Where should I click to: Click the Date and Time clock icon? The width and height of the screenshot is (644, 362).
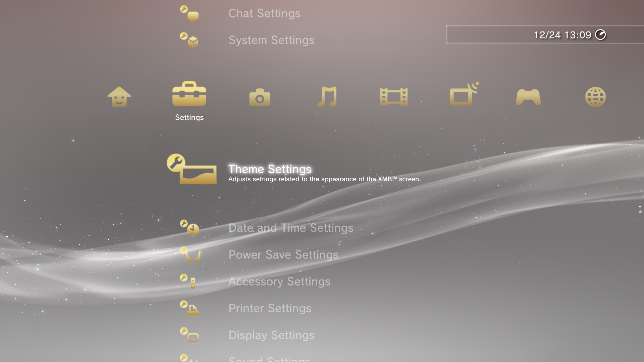(190, 228)
